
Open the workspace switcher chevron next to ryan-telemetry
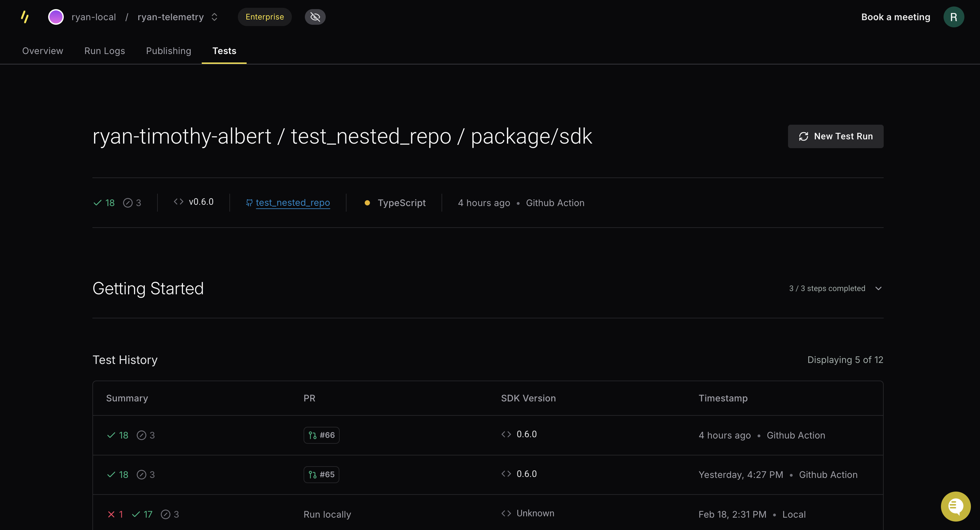point(214,17)
